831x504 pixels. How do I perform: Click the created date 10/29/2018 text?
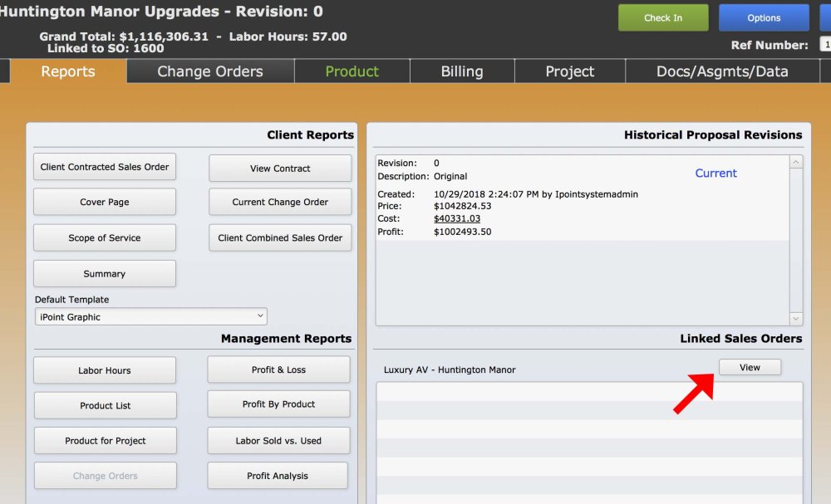coord(535,194)
